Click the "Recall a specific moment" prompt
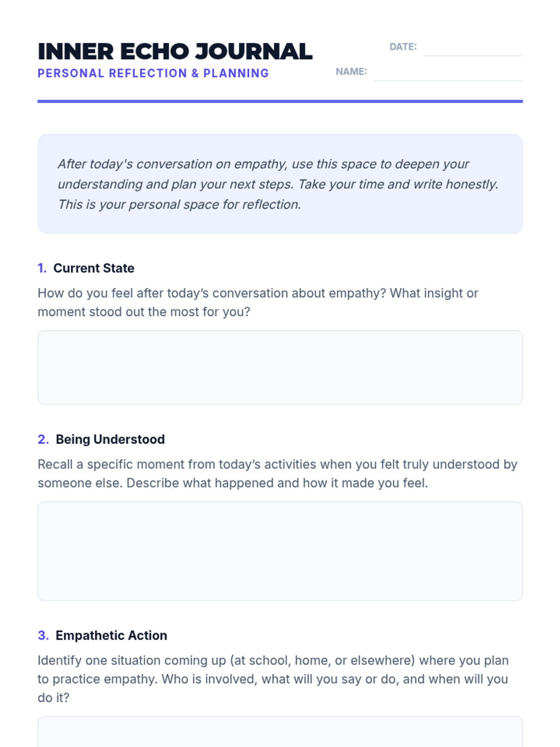Screen dimensions: 560x747 pyautogui.click(x=277, y=473)
